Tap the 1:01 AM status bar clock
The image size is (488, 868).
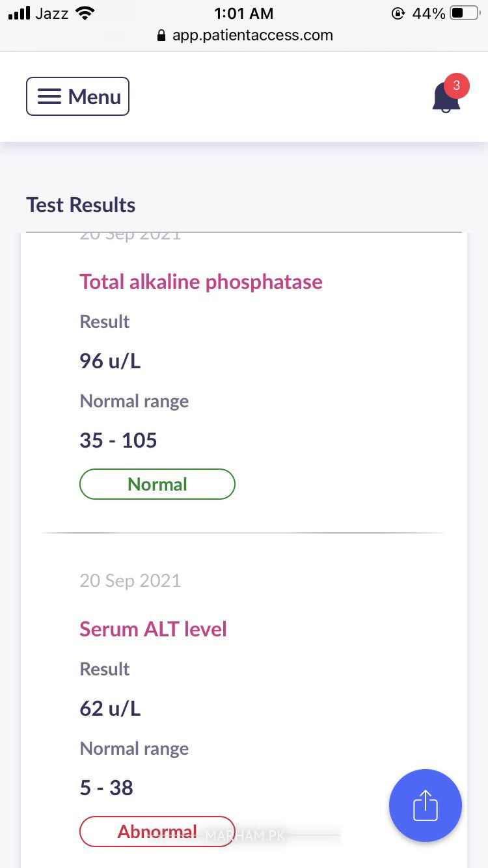coord(243,13)
